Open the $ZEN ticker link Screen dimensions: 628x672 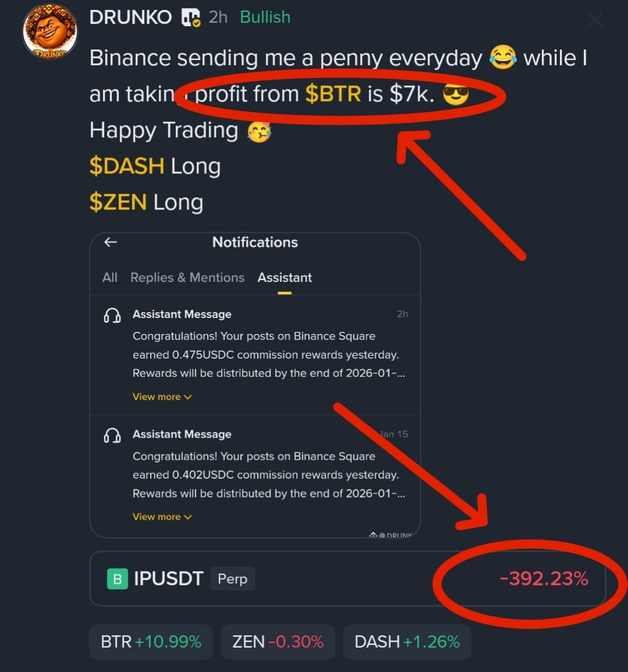coord(118,202)
